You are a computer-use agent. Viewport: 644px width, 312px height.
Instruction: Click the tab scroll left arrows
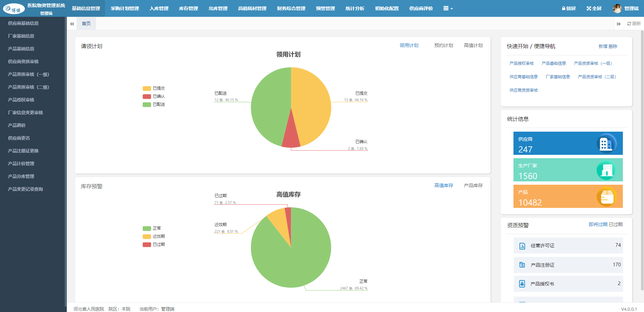coord(72,24)
